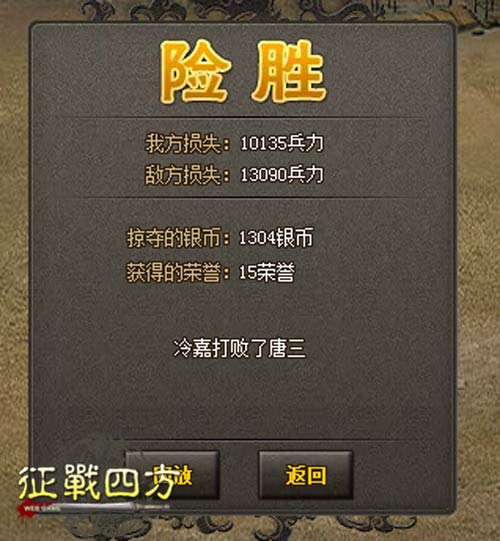Viewport: 500px width, 541px height.
Task: Click the 险 character in the title
Action: pos(195,72)
